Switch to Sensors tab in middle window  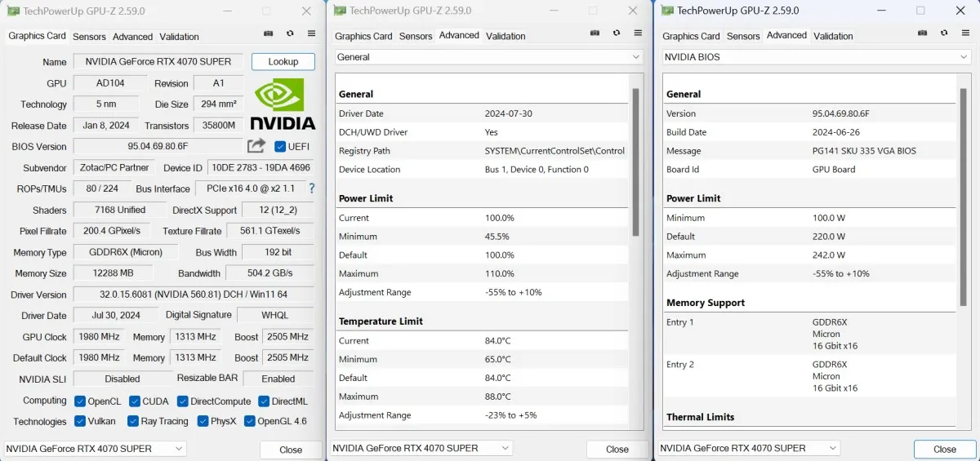tap(416, 36)
